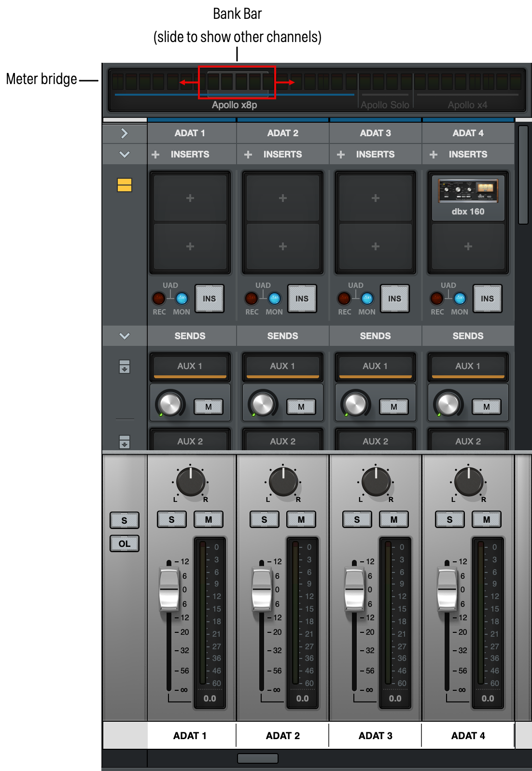Enable UAD REC on ADAT 3

344,299
